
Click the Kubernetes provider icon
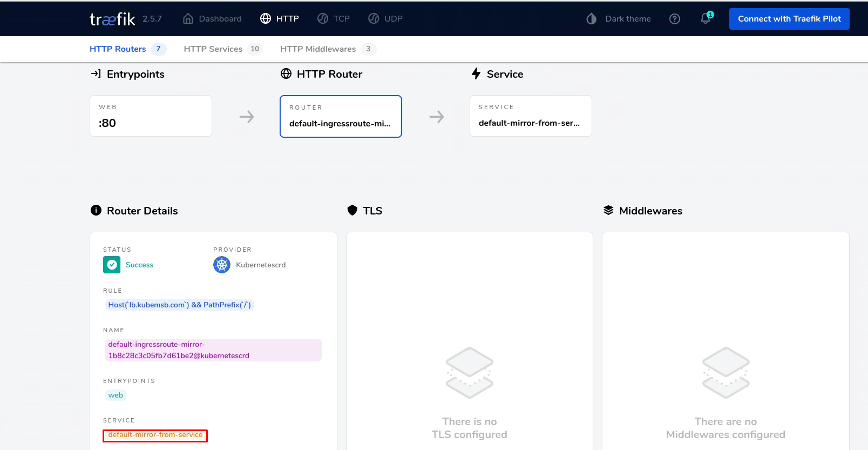point(222,265)
